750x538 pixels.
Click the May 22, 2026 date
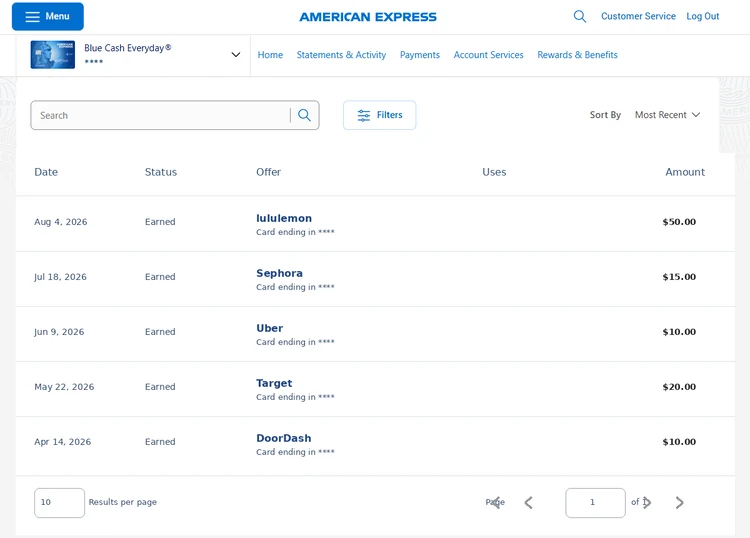pyautogui.click(x=64, y=387)
